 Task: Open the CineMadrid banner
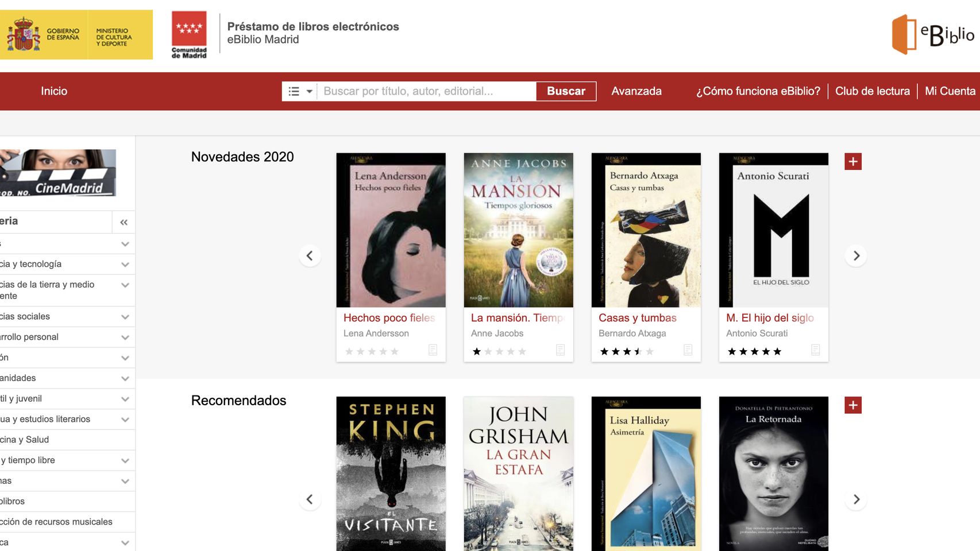point(57,173)
